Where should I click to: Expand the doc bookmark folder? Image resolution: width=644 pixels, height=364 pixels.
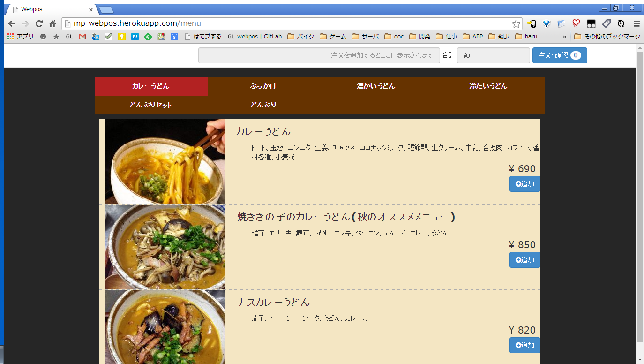(394, 36)
